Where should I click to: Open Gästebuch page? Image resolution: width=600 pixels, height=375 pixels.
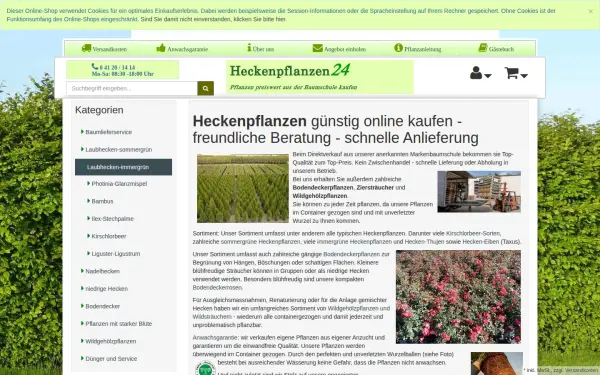point(501,49)
